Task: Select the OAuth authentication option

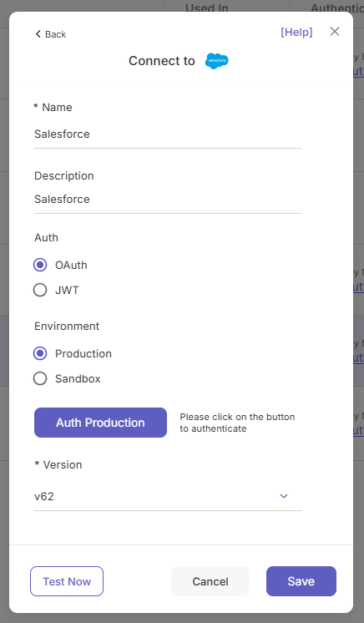Action: (40, 265)
